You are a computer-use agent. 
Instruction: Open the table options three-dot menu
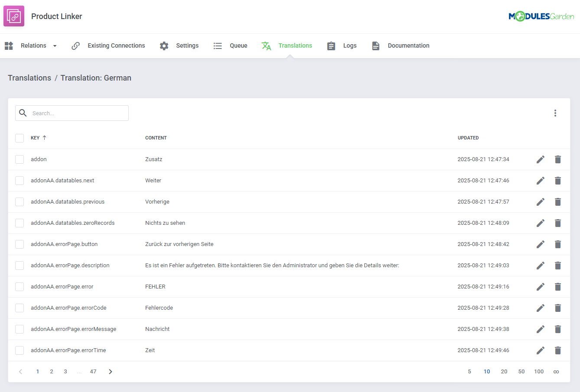[x=555, y=113]
